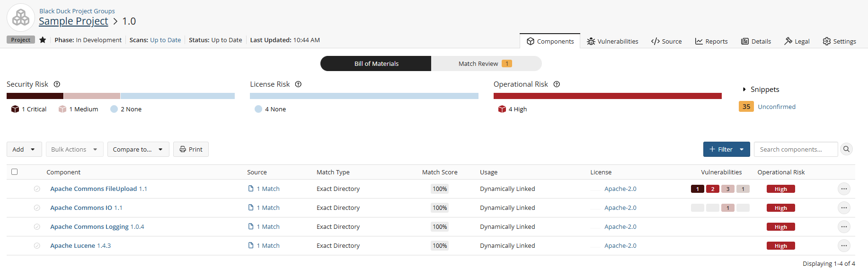Screen dimensions: 868x271
Task: Select the Match Review view
Action: tap(486, 63)
